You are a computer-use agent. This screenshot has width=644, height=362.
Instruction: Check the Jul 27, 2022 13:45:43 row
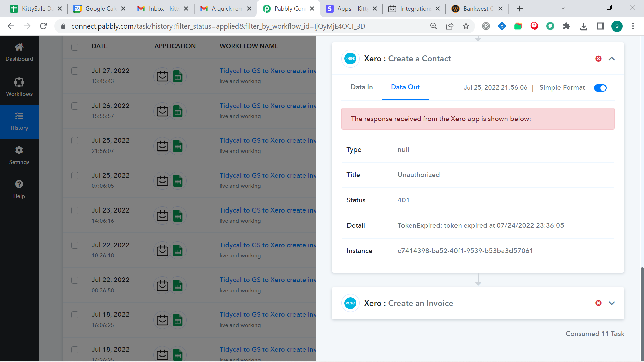click(75, 71)
